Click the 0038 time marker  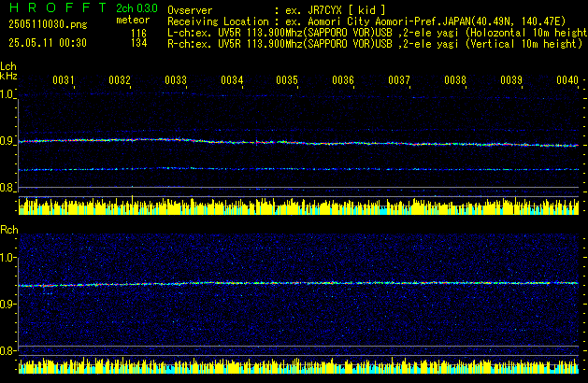[455, 80]
